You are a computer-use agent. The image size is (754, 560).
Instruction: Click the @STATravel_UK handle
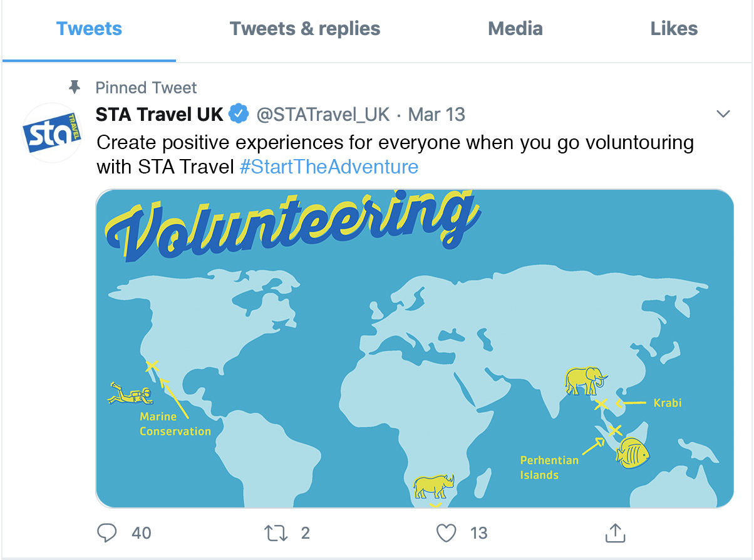[323, 115]
